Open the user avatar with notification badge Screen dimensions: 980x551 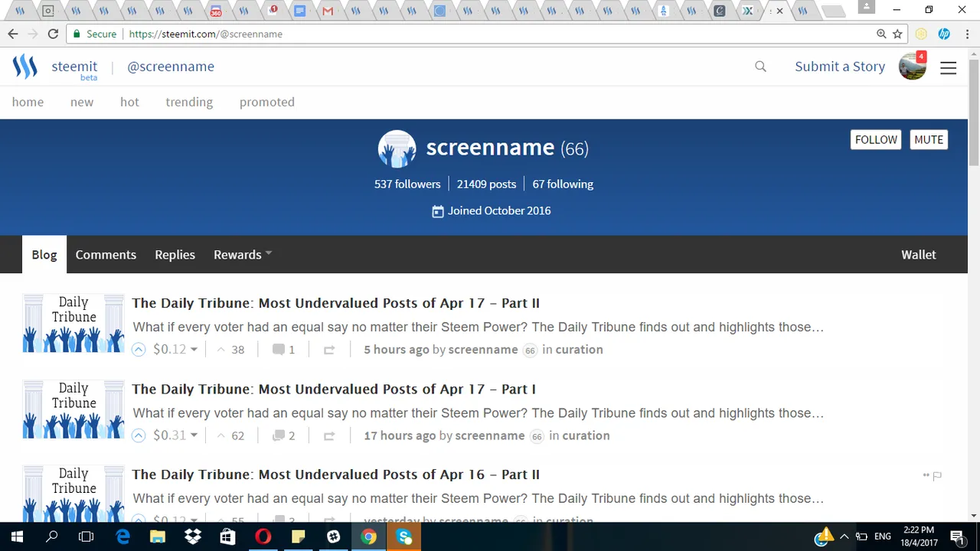click(x=913, y=67)
